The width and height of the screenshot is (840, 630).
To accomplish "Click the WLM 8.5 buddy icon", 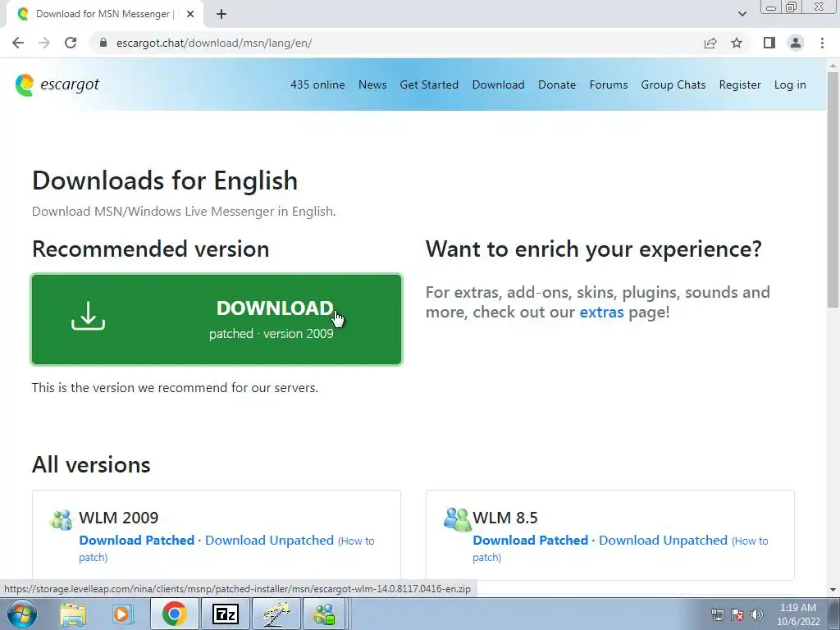I will click(x=457, y=519).
